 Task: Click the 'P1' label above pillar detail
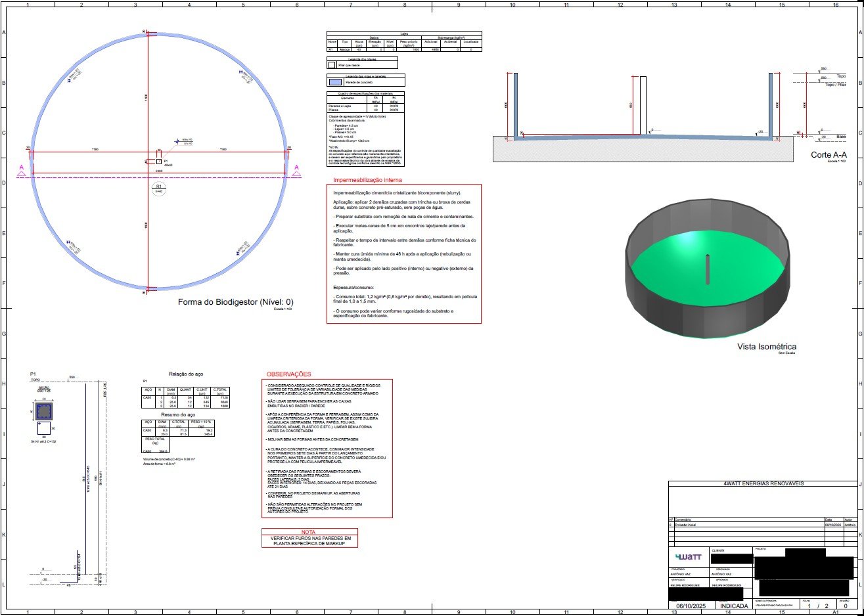click(x=33, y=374)
